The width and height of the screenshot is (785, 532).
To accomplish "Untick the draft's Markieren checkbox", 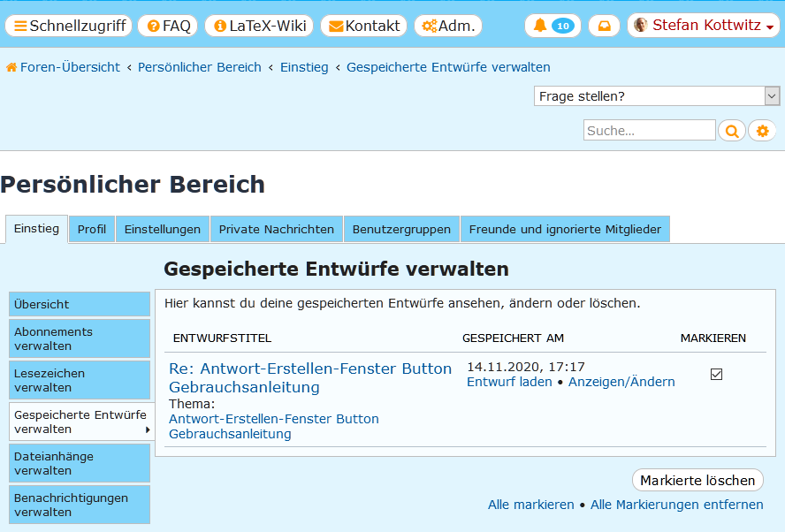I will point(716,375).
